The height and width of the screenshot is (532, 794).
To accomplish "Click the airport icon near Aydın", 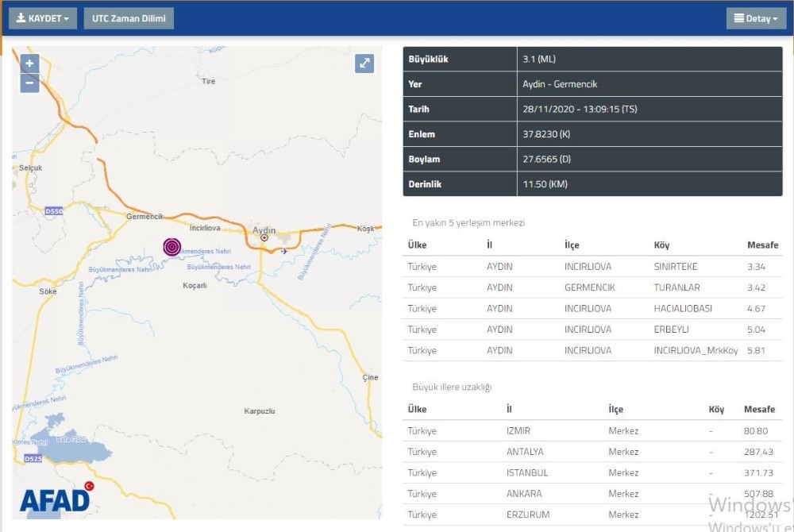I will click(284, 252).
